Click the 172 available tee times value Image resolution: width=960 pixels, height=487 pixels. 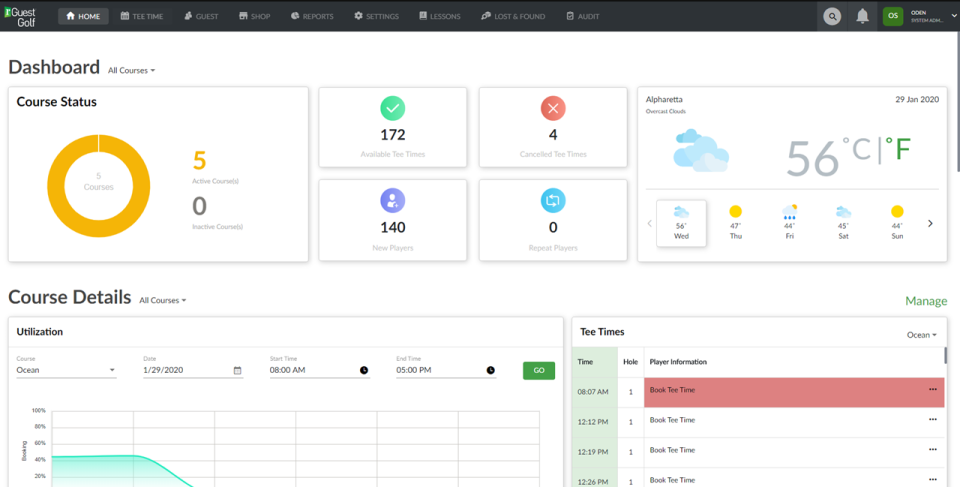click(392, 135)
